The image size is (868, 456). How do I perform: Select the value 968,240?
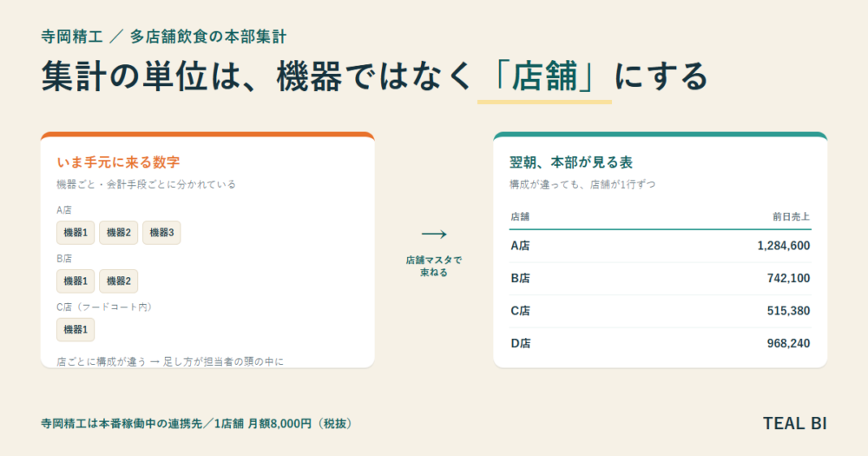point(789,344)
